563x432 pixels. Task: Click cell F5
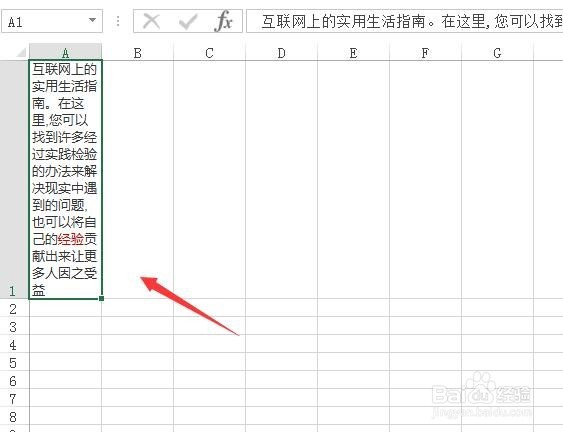425,362
